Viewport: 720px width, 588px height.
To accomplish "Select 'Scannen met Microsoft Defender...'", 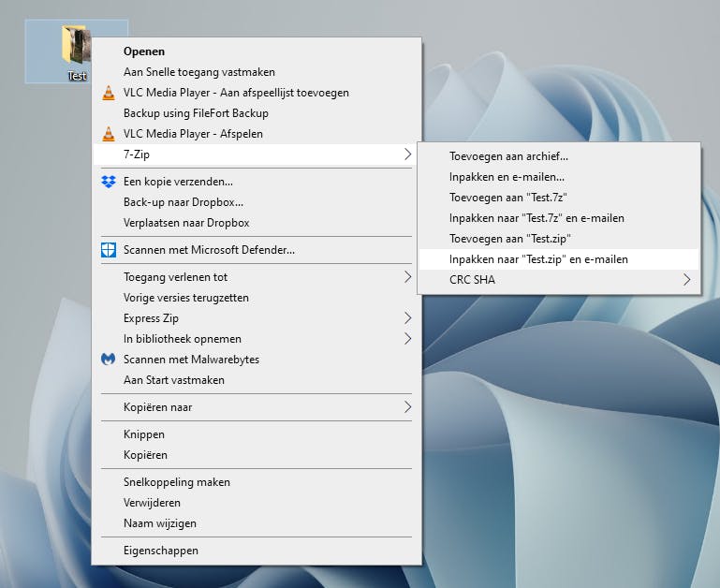I will [257, 250].
